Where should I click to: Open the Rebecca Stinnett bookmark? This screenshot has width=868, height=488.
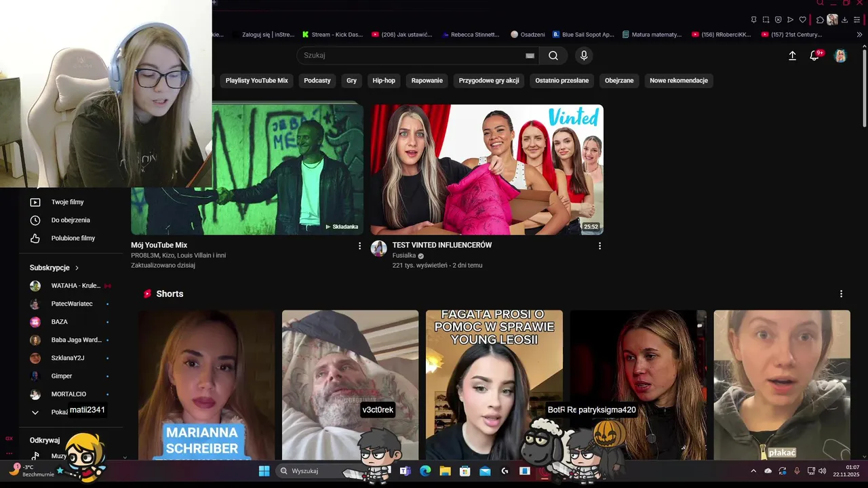click(471, 35)
